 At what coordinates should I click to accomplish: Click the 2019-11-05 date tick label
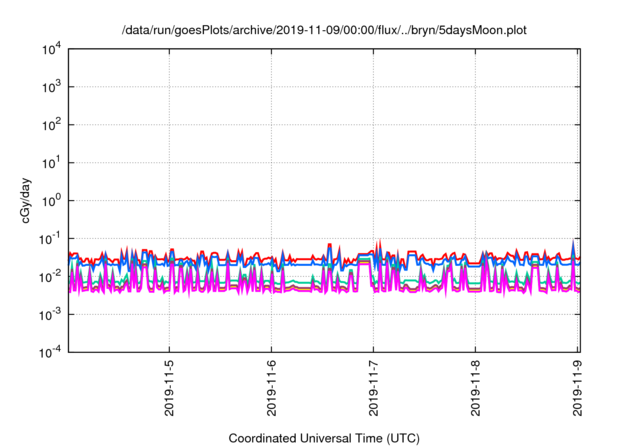(170, 390)
